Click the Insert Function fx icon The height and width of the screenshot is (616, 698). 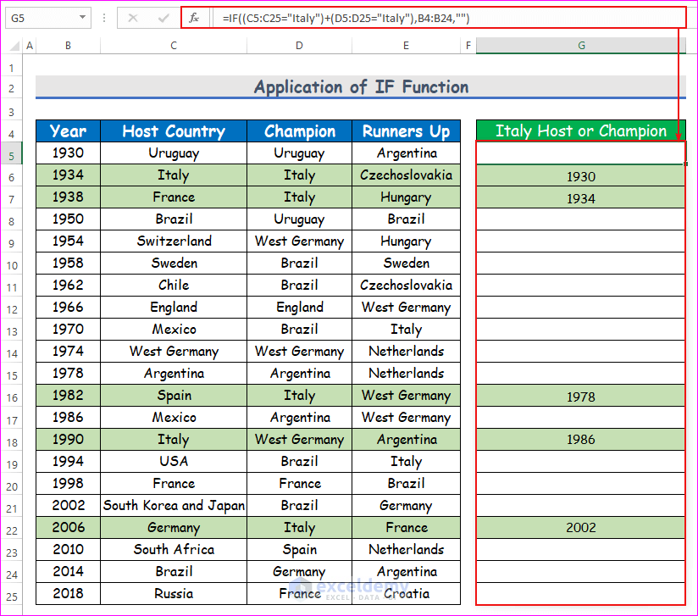194,18
